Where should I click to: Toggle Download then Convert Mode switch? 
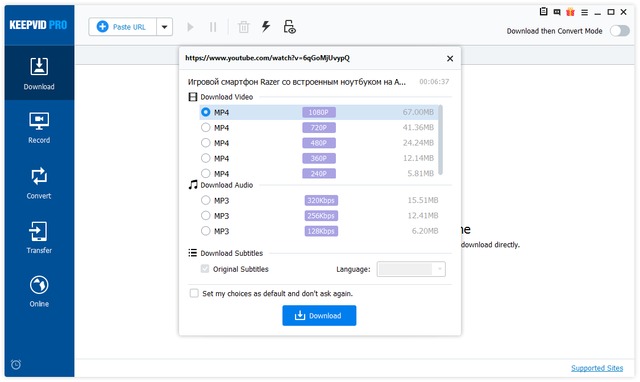tap(620, 31)
